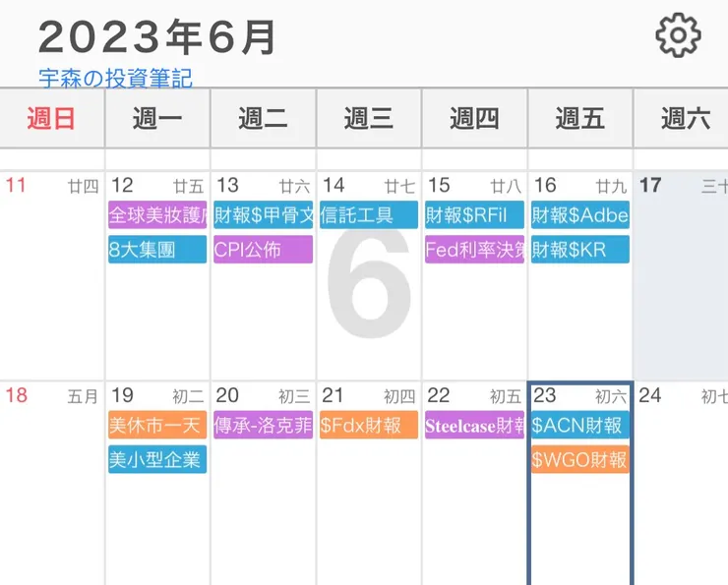
Task: Select date 15 on the calendar
Action: 439,185
